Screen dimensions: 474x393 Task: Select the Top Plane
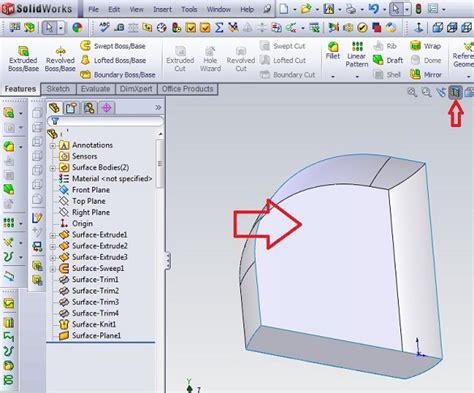pos(82,201)
